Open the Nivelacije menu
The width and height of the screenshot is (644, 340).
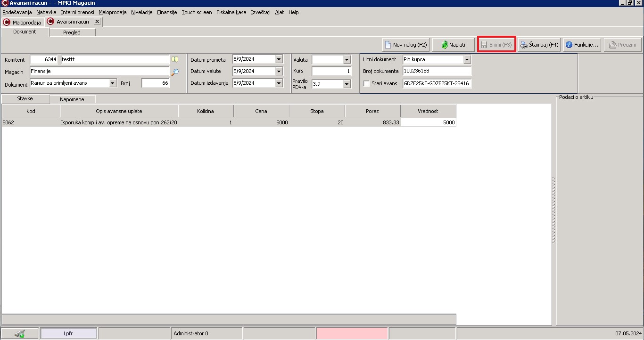point(142,12)
